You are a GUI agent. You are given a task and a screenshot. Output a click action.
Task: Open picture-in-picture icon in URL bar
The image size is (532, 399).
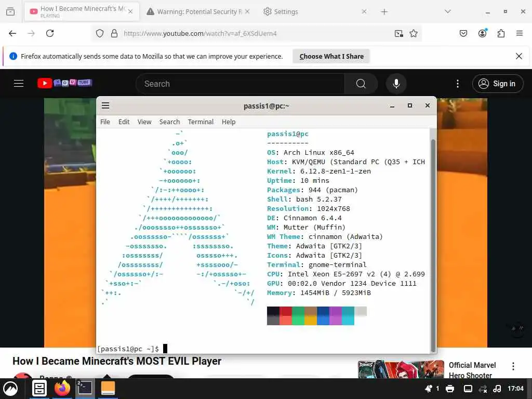point(398,33)
